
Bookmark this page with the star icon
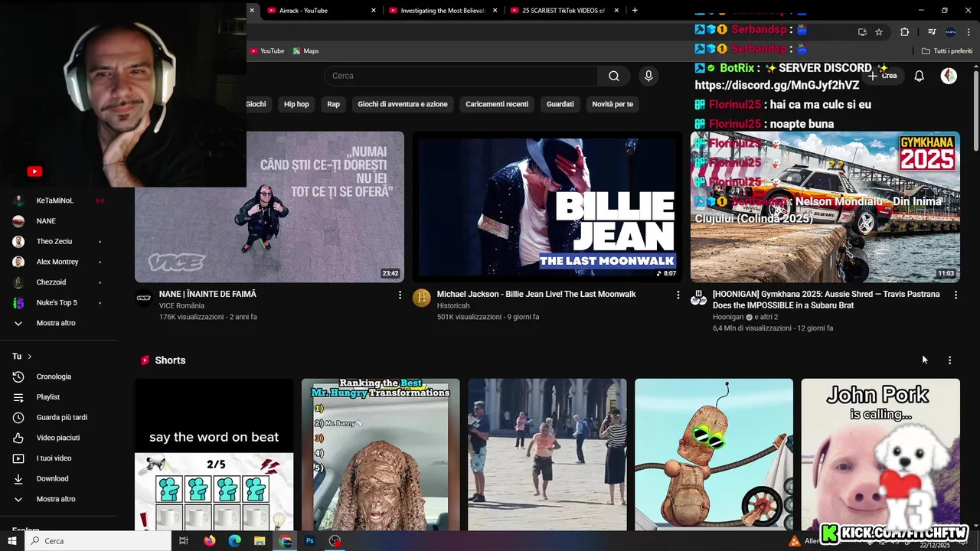tap(879, 32)
